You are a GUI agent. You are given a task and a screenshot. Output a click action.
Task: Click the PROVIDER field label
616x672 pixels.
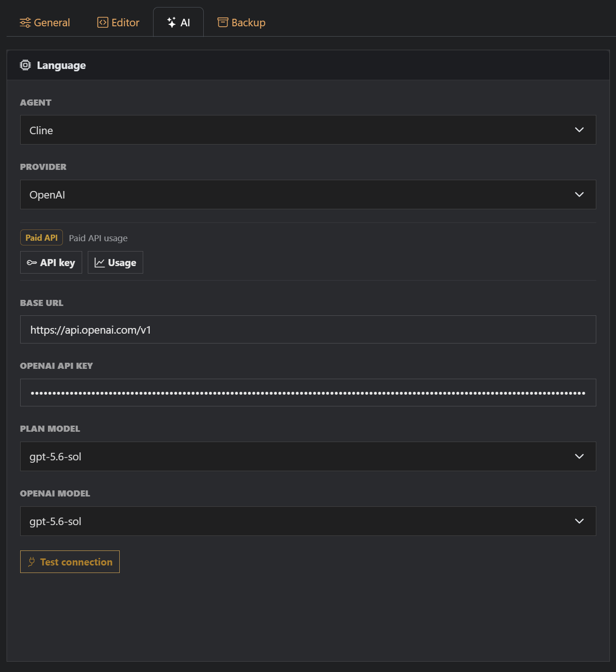point(43,167)
